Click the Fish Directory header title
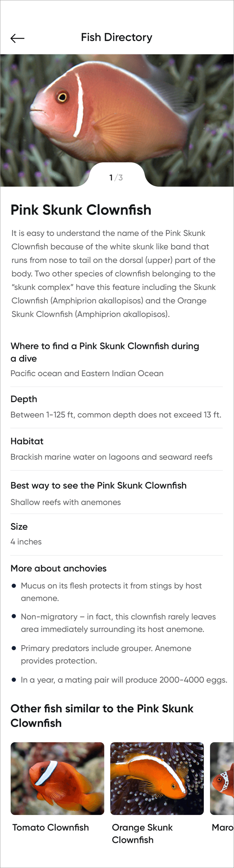This screenshot has width=234, height=868. 117,37
